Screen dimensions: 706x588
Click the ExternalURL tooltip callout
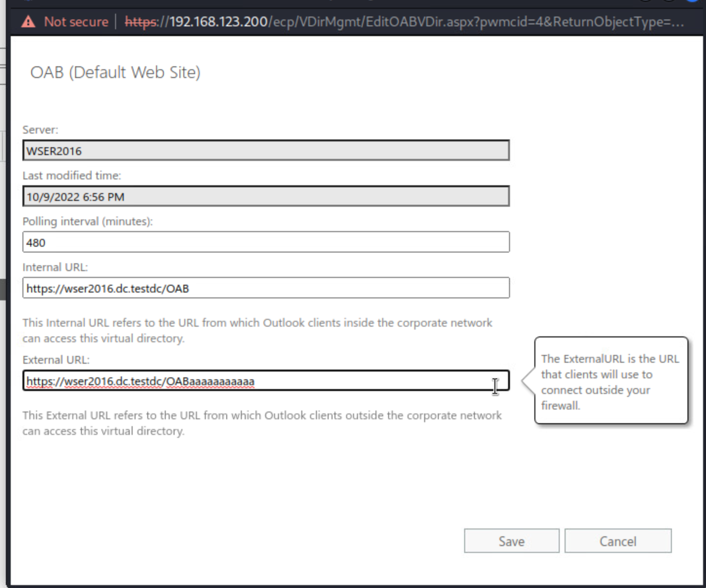(610, 381)
